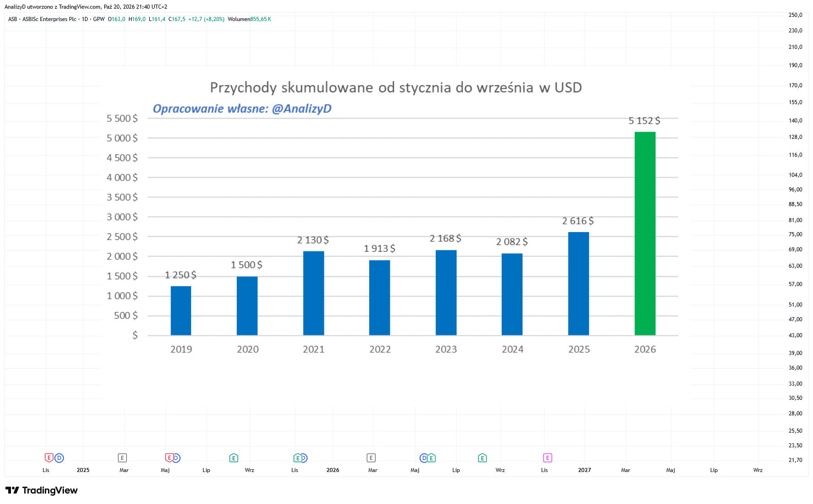Click the green E marker between Lip and Wrz 2025
813x504 pixels.
[234, 457]
